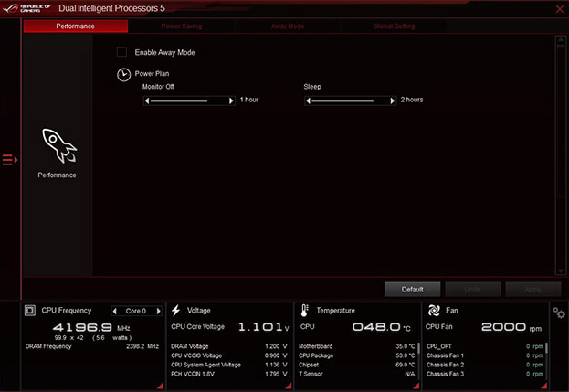Decrease Monitor Off time with left arrow

pos(147,101)
